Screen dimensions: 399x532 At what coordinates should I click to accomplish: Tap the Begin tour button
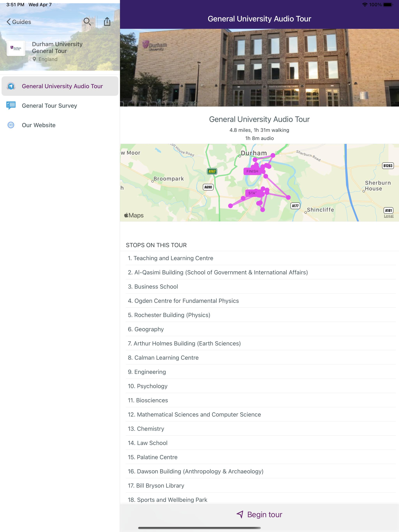(260, 514)
